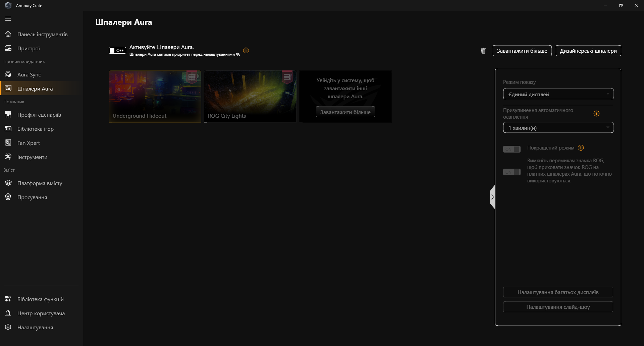Open Бібліотека ігор in the sidebar
Viewport: 644px width, 346px height.
pyautogui.click(x=42, y=129)
